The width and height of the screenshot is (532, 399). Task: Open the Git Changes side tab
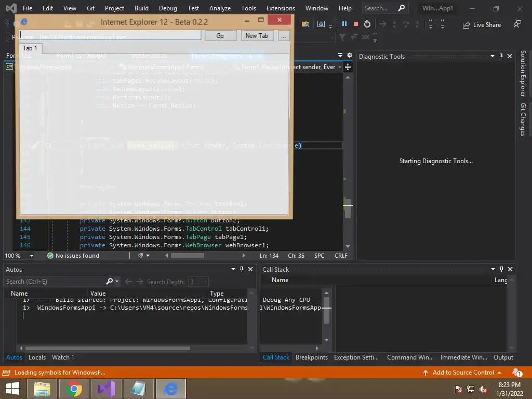(523, 119)
